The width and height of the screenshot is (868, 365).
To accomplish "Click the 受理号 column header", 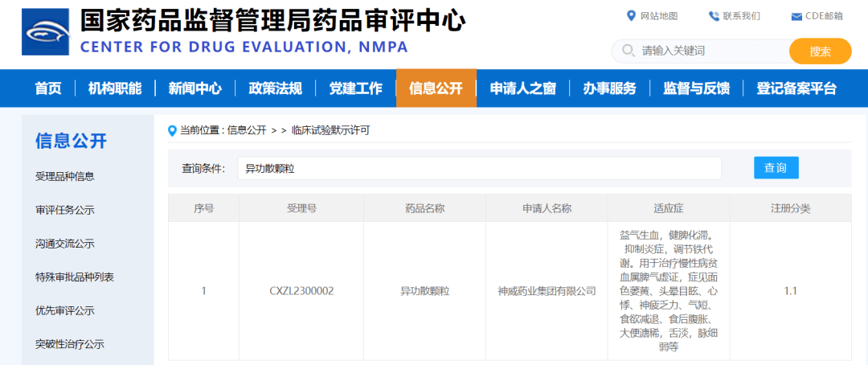I will pyautogui.click(x=301, y=209).
